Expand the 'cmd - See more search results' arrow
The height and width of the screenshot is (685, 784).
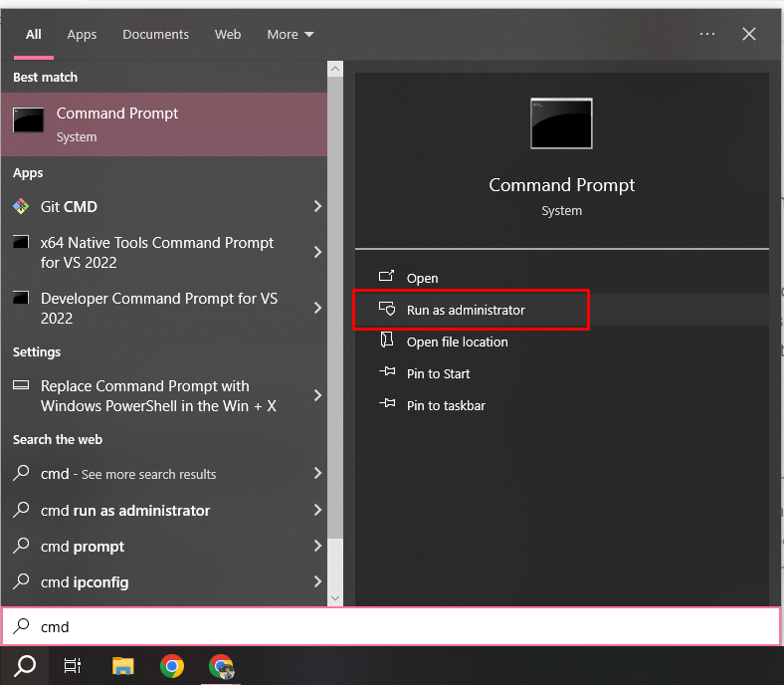(317, 473)
